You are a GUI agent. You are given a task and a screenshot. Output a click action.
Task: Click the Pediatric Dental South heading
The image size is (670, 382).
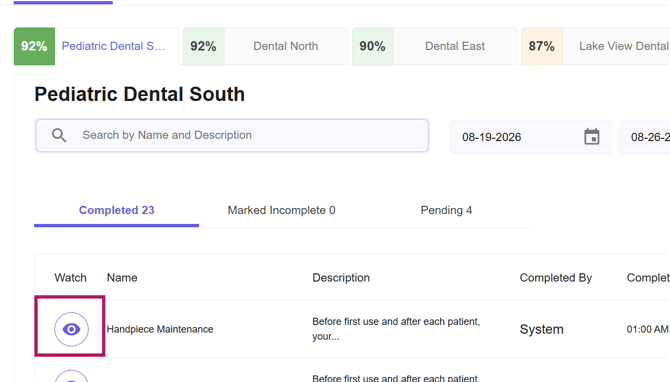click(140, 94)
